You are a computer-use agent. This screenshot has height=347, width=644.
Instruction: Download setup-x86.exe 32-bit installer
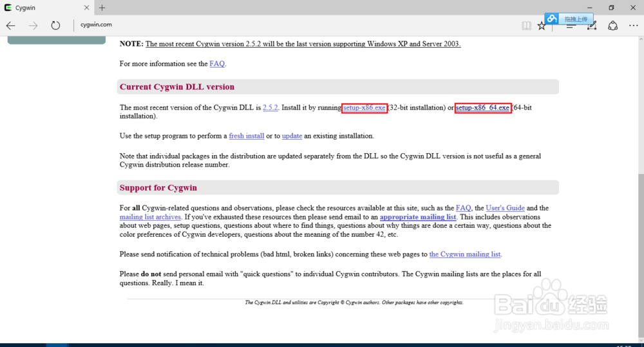[x=365, y=108]
